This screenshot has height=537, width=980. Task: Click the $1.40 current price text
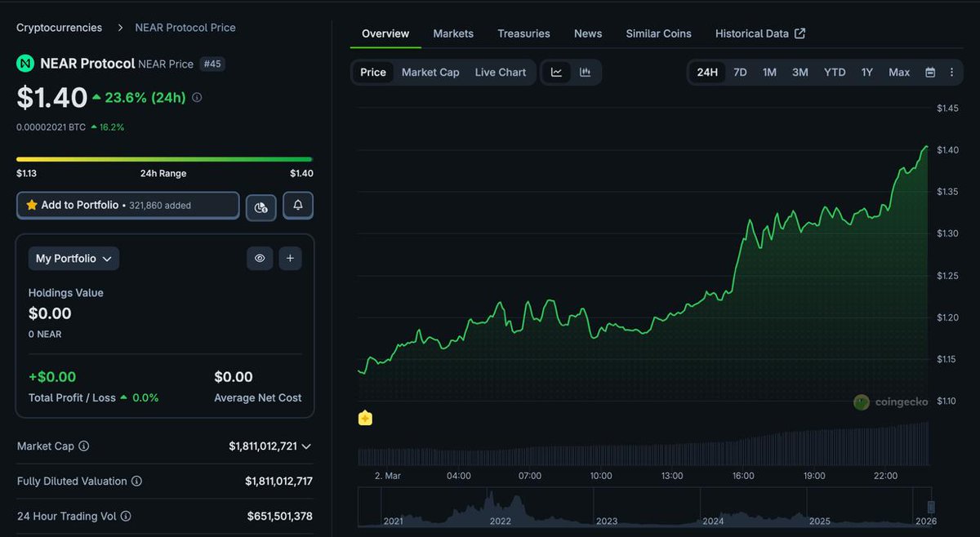(52, 98)
